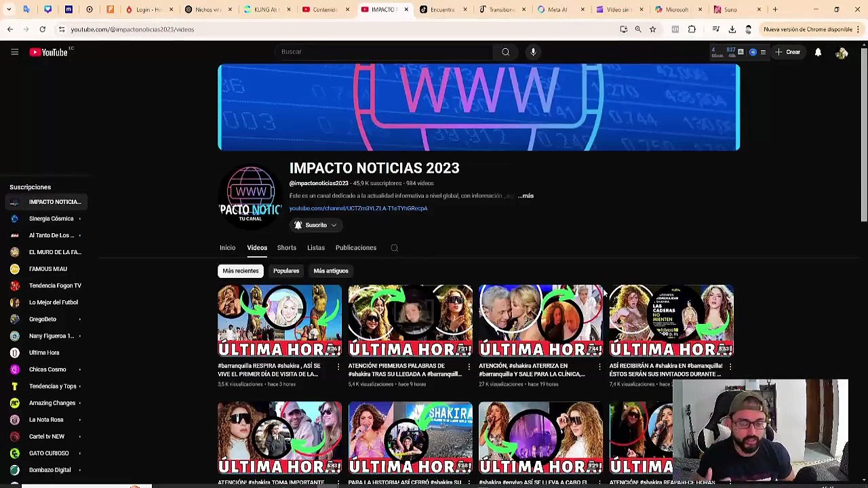Open the Chrome profile avatar

coord(748,29)
